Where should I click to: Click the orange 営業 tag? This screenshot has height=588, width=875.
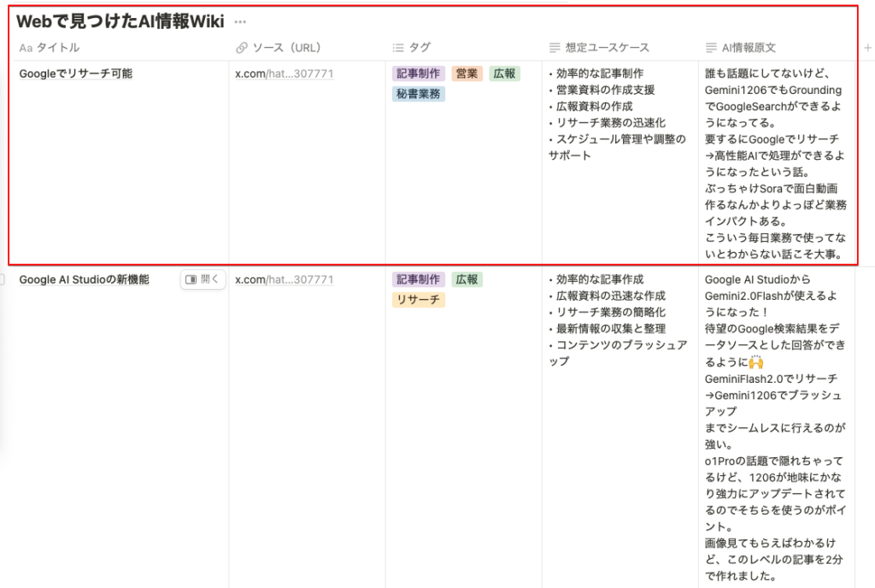pyautogui.click(x=467, y=73)
